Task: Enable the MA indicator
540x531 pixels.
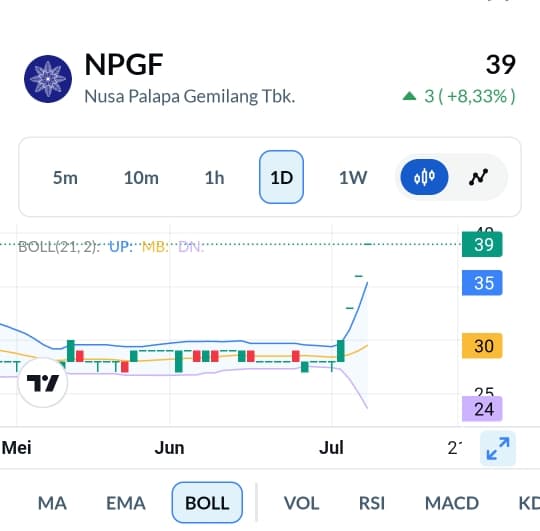Action: pos(52,503)
